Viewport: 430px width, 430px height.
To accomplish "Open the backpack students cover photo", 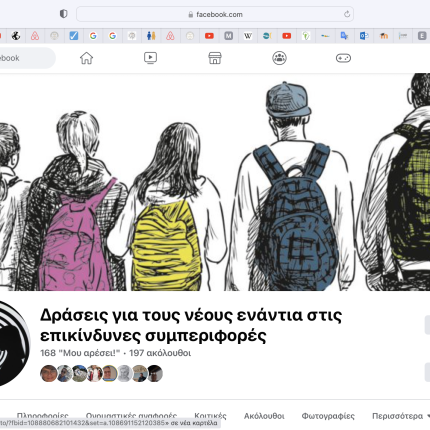I will 215,182.
